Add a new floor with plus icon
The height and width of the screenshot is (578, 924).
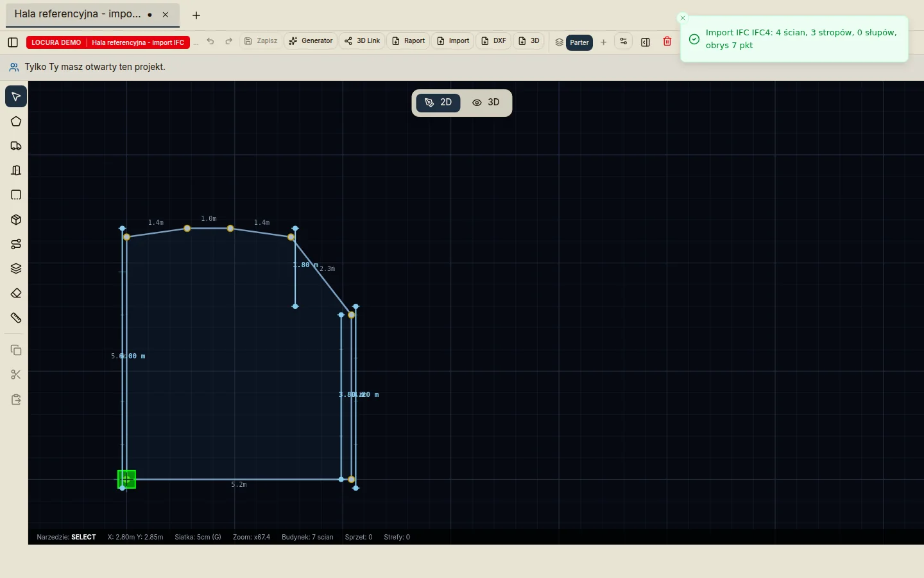coord(603,42)
